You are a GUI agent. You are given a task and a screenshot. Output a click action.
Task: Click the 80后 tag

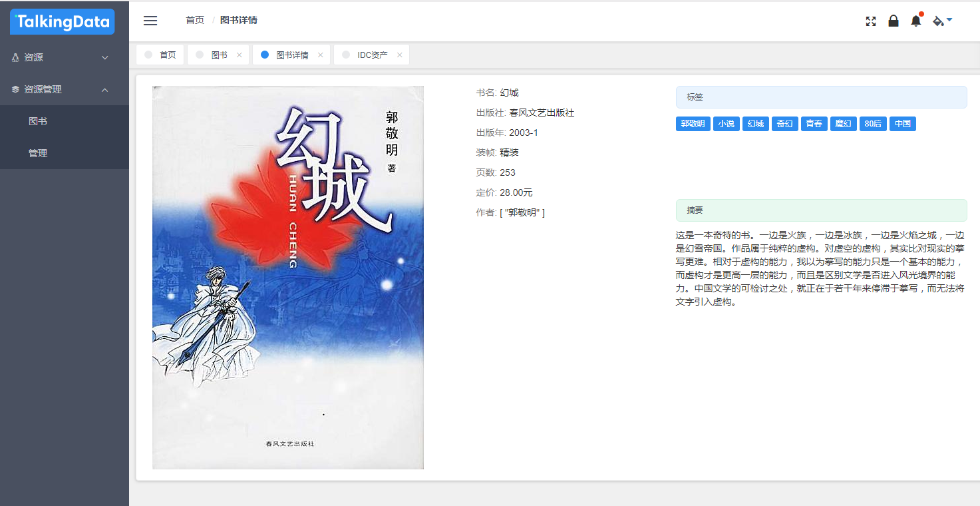873,124
